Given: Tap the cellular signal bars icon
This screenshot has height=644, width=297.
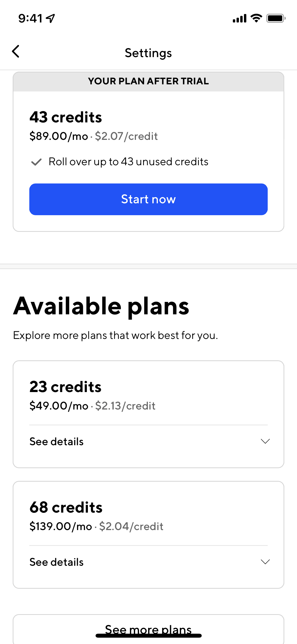Looking at the screenshot, I should tap(239, 19).
